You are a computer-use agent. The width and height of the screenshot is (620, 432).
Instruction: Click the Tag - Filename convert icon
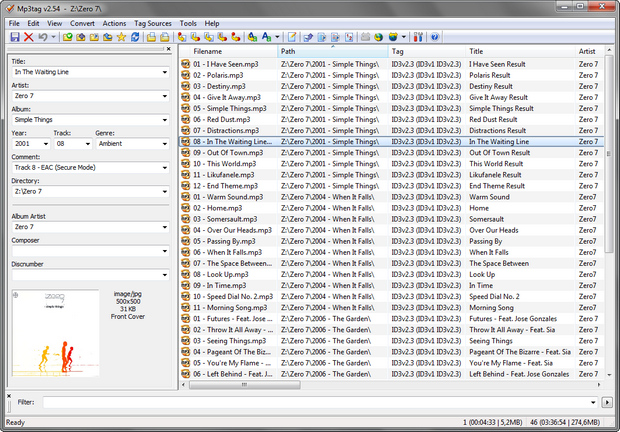(x=182, y=37)
